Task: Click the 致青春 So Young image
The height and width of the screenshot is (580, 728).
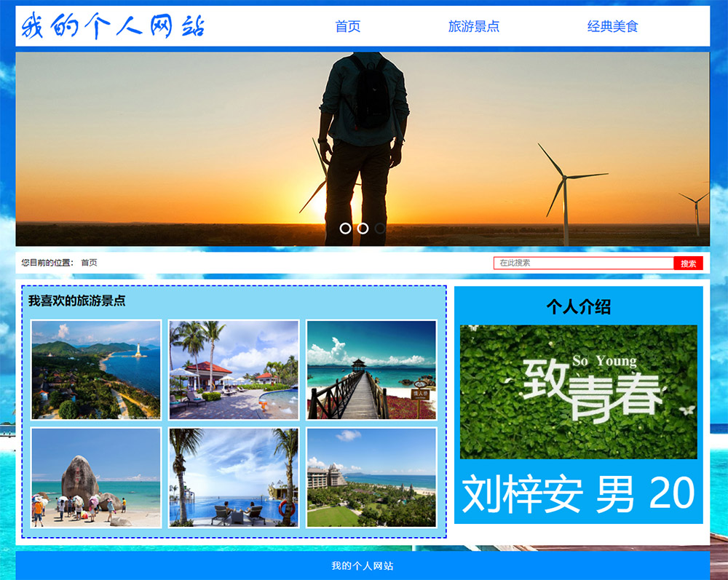Action: tap(579, 392)
